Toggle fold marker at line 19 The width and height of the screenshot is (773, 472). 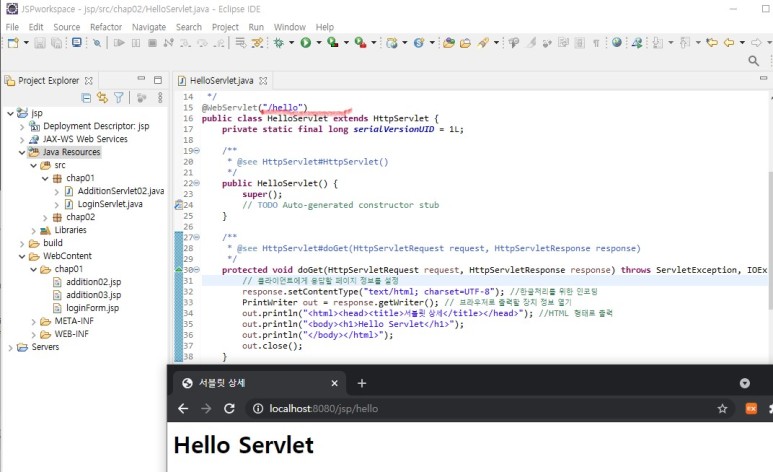click(x=197, y=150)
